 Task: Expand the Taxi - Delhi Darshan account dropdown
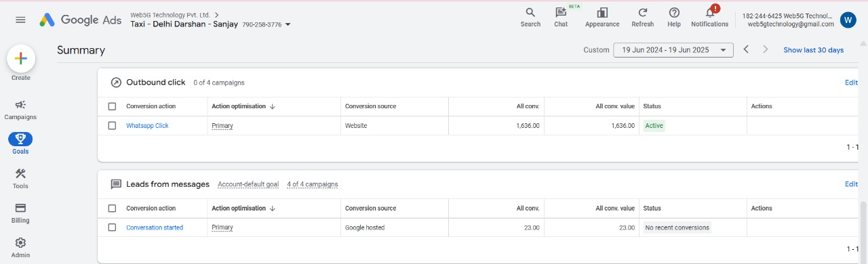coord(288,25)
